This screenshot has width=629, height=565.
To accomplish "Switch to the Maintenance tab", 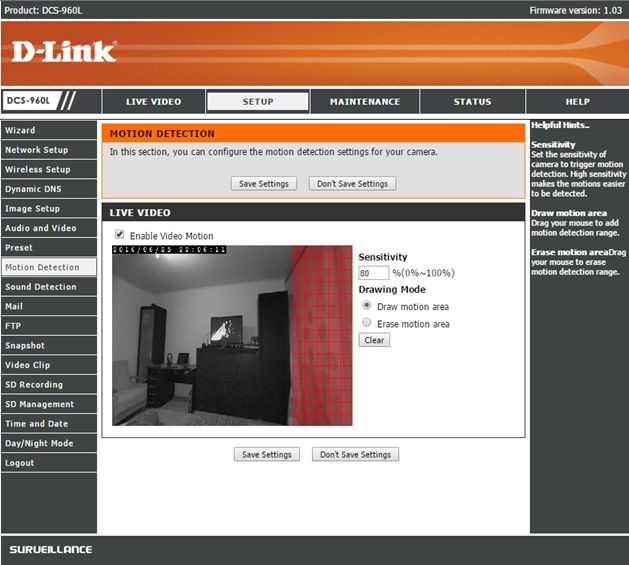I will point(365,102).
